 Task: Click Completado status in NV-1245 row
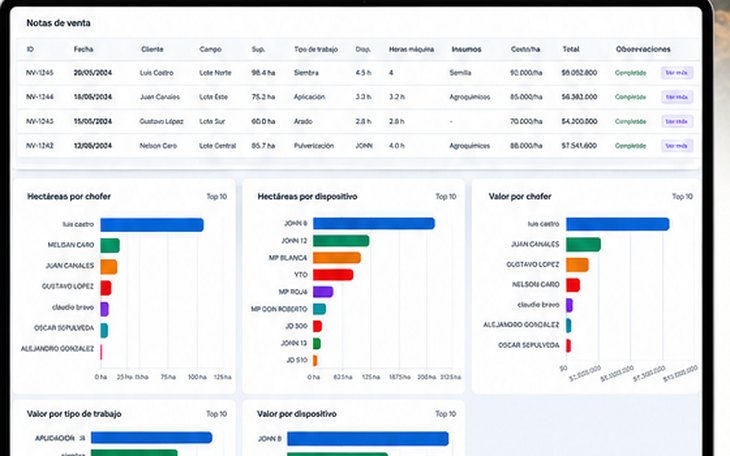click(630, 73)
